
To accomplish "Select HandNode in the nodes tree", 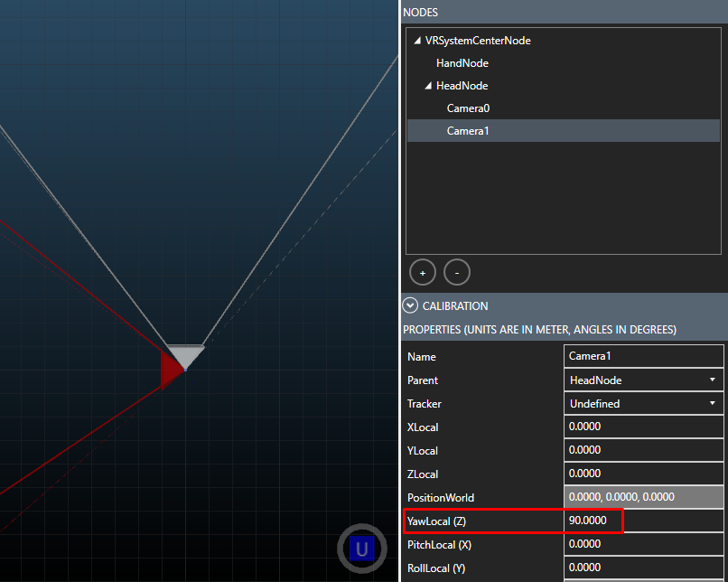I will coord(462,63).
